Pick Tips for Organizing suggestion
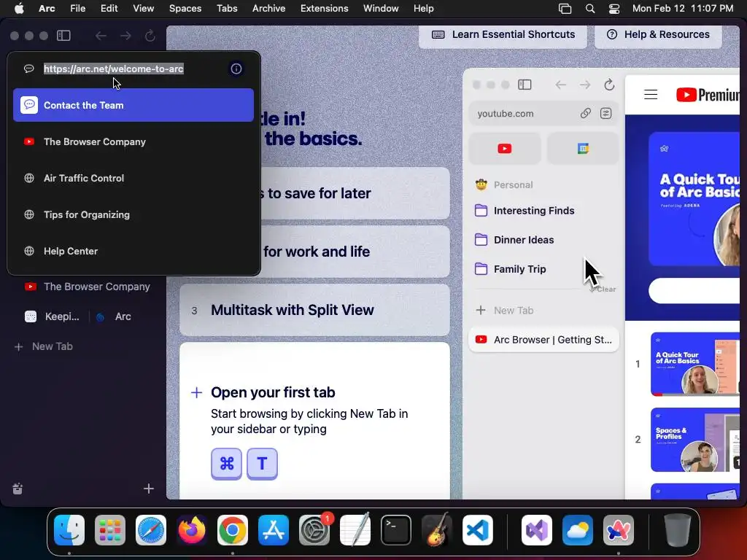Screen dimensions: 747x560 pos(133,215)
